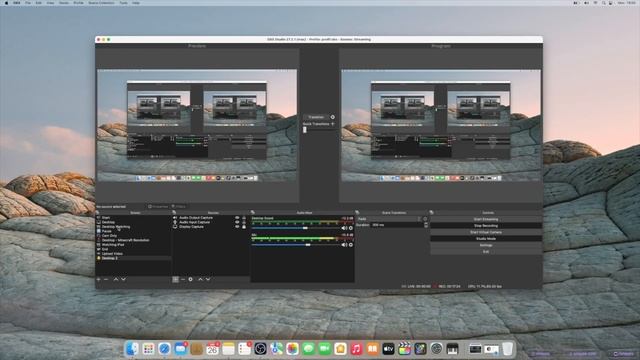Open Mic audio settings gear
Viewport: 640px width, 360px height.
point(351,245)
